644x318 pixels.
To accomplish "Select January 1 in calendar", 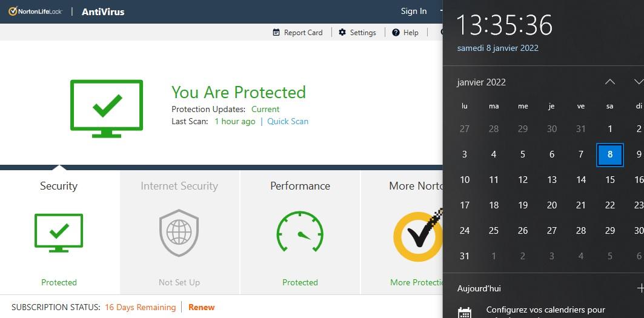I will coord(610,129).
